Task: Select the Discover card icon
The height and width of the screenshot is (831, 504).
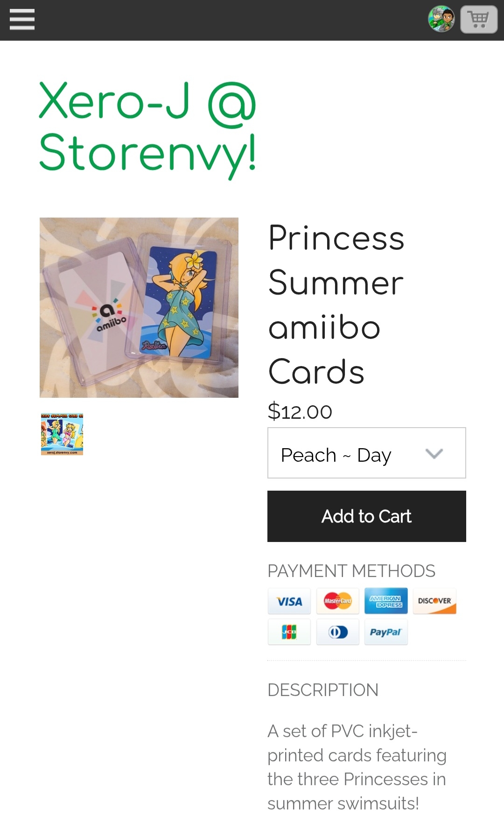Action: coord(434,601)
